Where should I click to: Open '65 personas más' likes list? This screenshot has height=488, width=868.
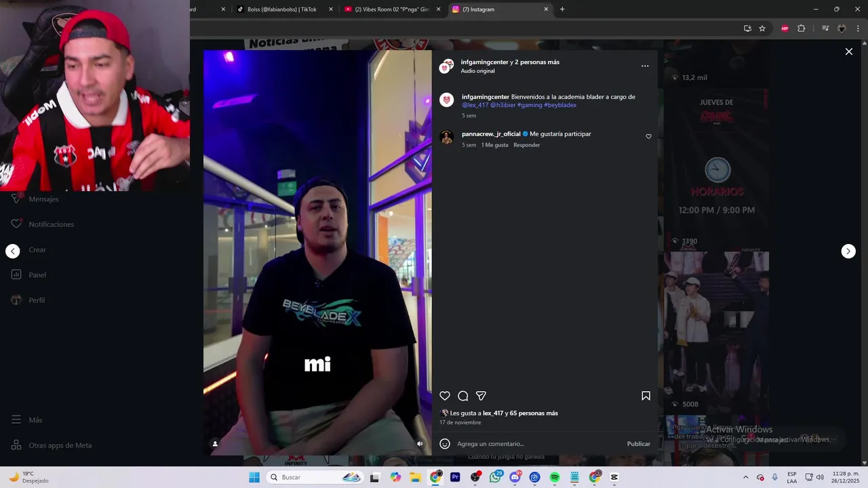point(534,413)
